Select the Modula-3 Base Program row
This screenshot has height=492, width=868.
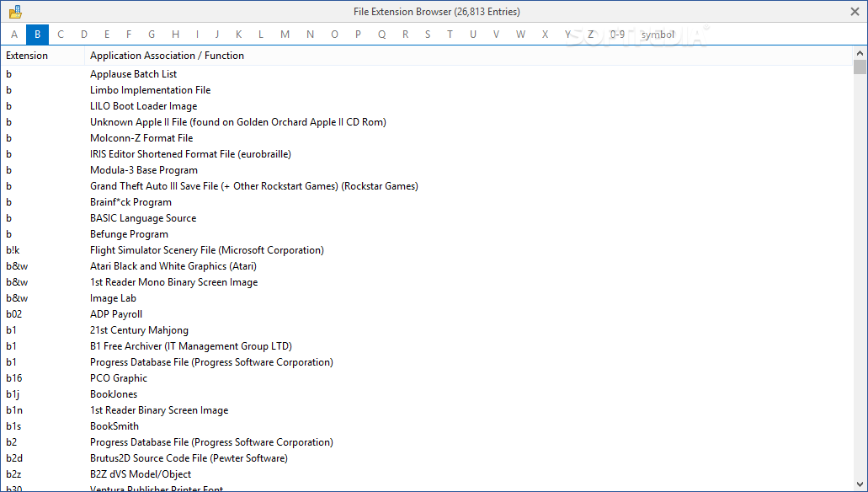[x=426, y=170]
